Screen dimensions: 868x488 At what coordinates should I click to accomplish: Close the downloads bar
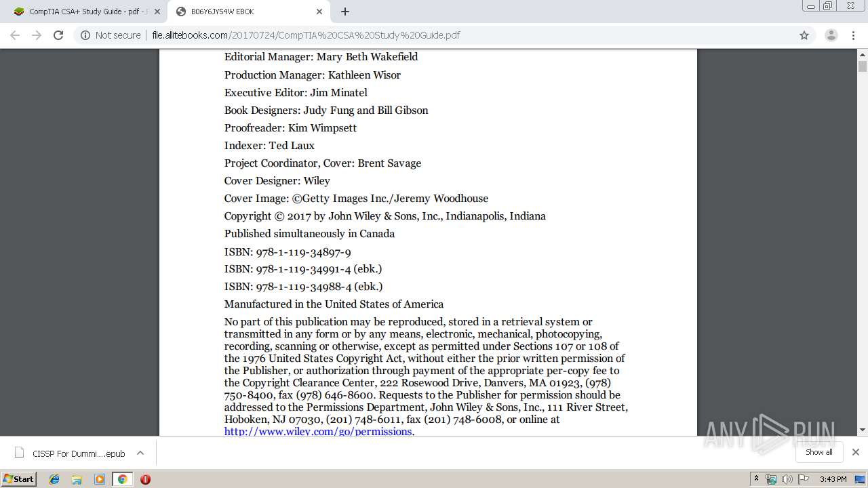(855, 452)
